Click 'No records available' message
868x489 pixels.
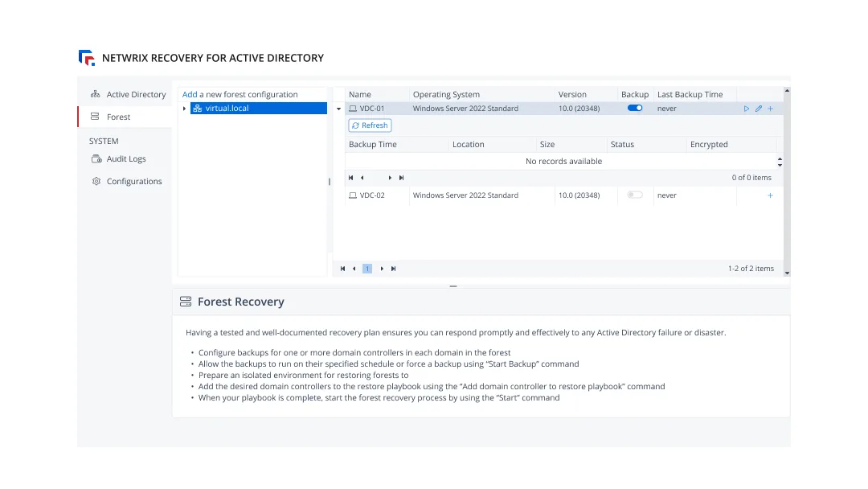(563, 161)
